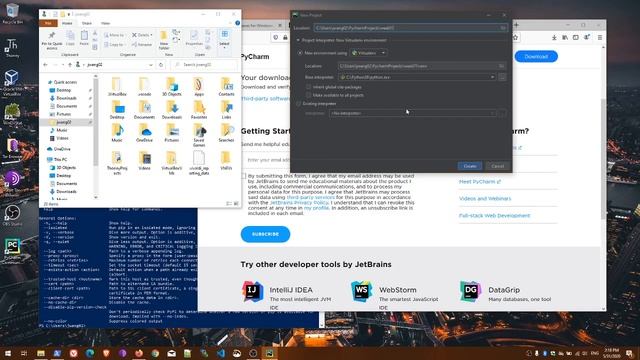The image size is (640, 360).
Task: Open the Full-stack Web Development link
Action: [x=494, y=216]
